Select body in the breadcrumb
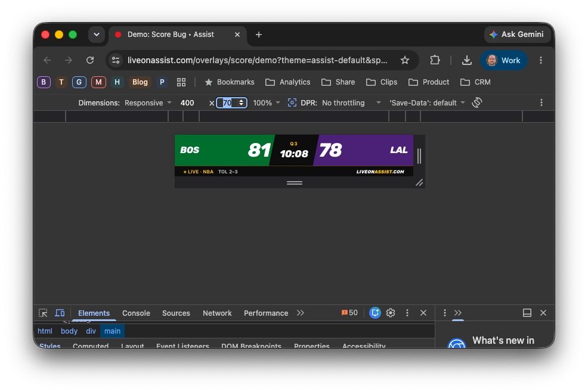Screen dimensions: 588x392 [69, 331]
